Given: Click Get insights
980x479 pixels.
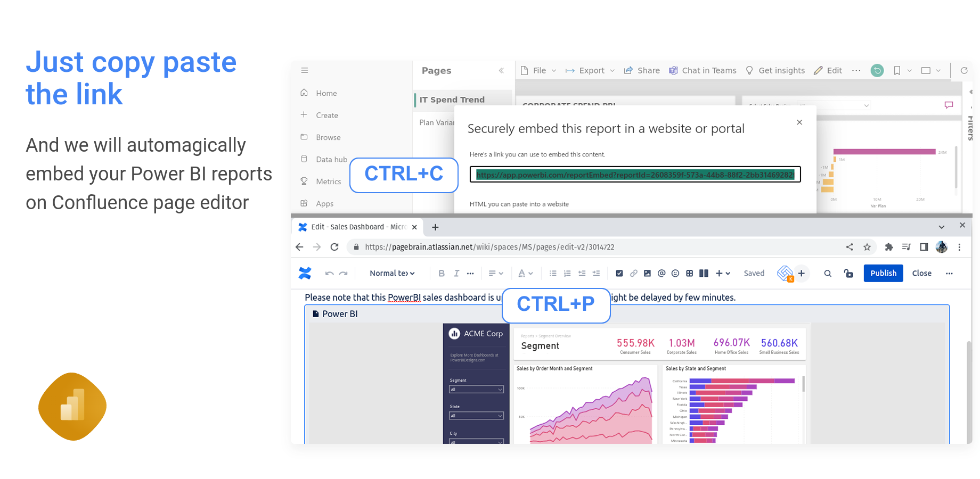Looking at the screenshot, I should [775, 70].
